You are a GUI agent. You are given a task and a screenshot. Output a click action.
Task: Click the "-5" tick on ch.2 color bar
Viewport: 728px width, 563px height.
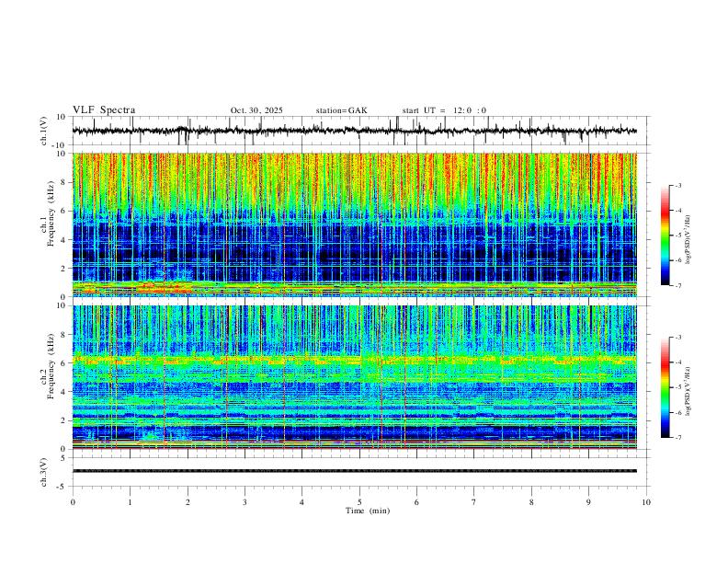click(x=677, y=387)
